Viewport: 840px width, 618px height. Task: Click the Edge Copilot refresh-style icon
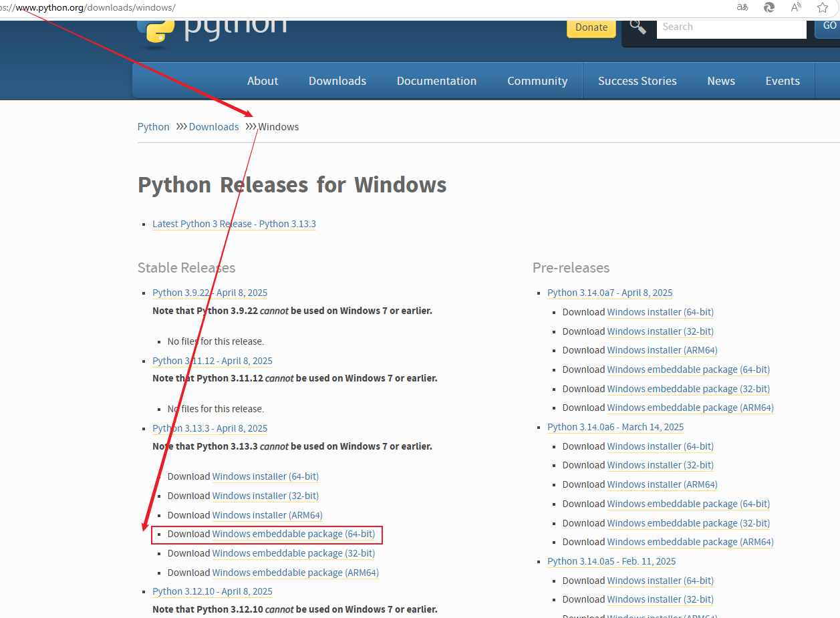[769, 7]
